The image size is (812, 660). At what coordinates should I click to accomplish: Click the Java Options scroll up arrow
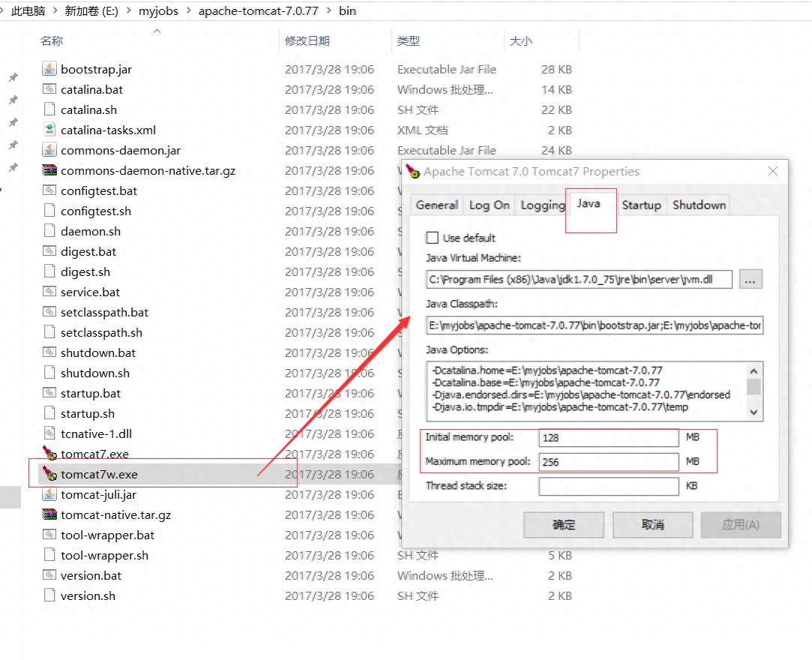coord(754,371)
